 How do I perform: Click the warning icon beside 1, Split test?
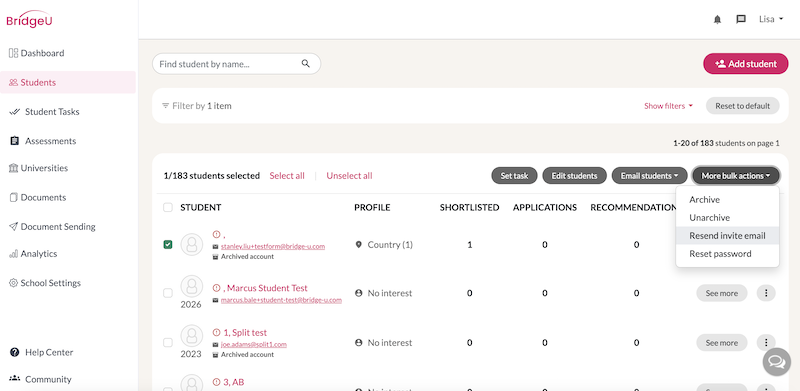point(216,332)
